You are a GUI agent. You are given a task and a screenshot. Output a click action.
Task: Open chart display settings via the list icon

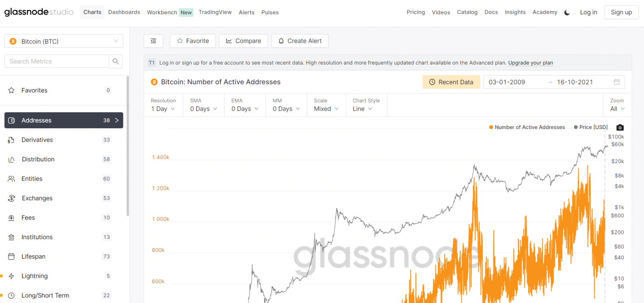[153, 41]
